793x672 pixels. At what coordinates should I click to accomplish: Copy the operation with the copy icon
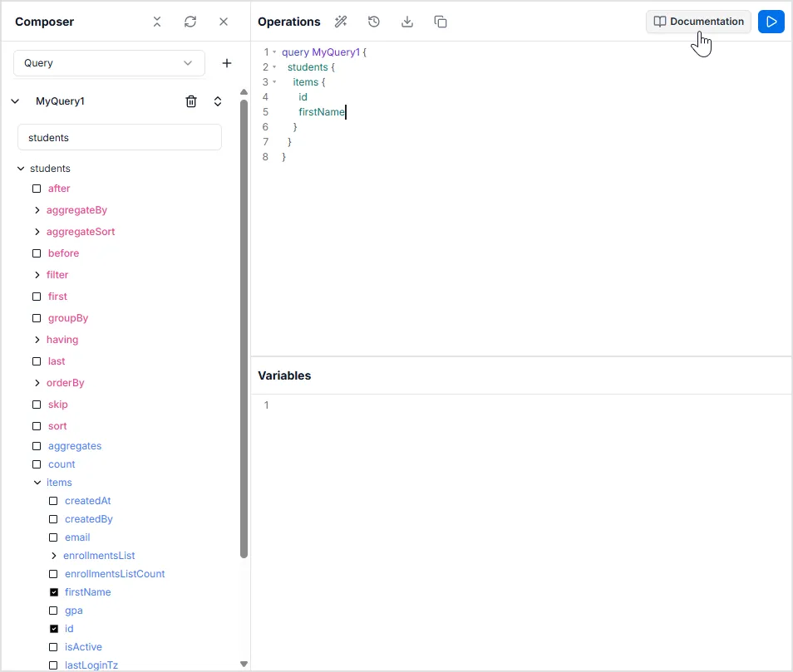point(441,22)
